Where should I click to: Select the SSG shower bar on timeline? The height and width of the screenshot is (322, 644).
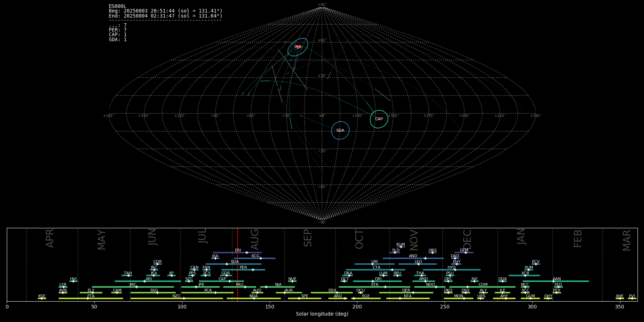(x=153, y=293)
